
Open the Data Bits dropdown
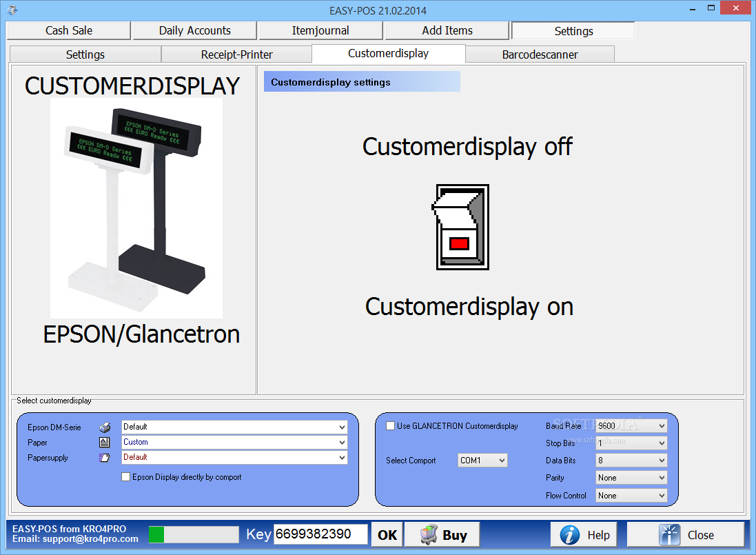[x=631, y=461]
